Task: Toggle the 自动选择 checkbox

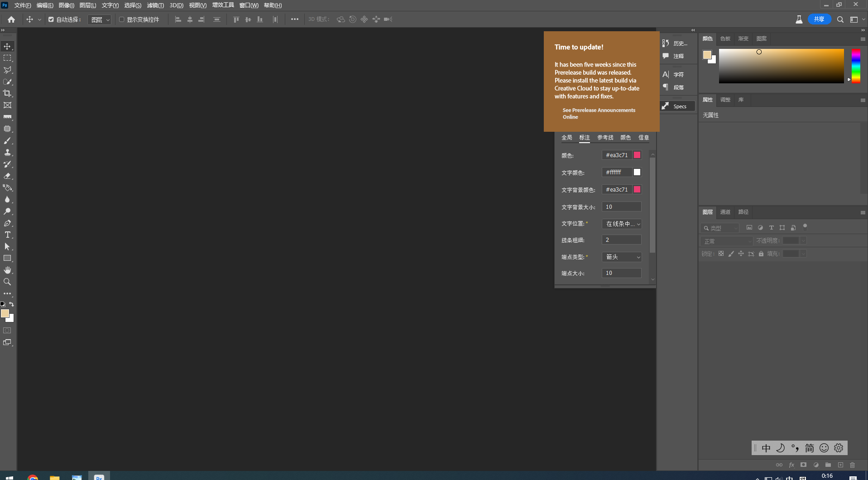Action: click(51, 19)
